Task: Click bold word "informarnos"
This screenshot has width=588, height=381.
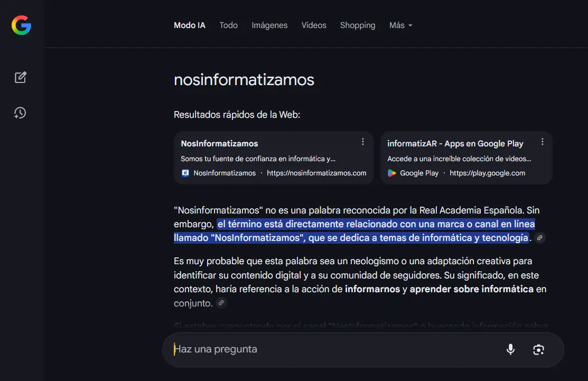Action: [x=372, y=289]
